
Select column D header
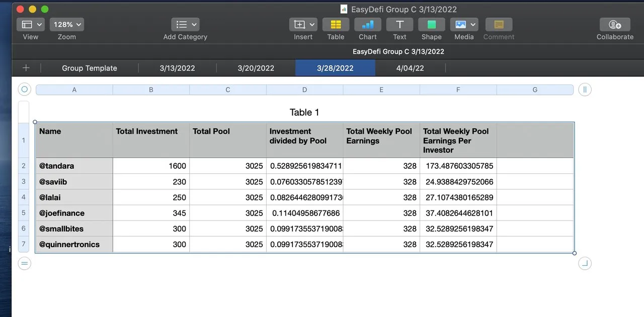304,89
